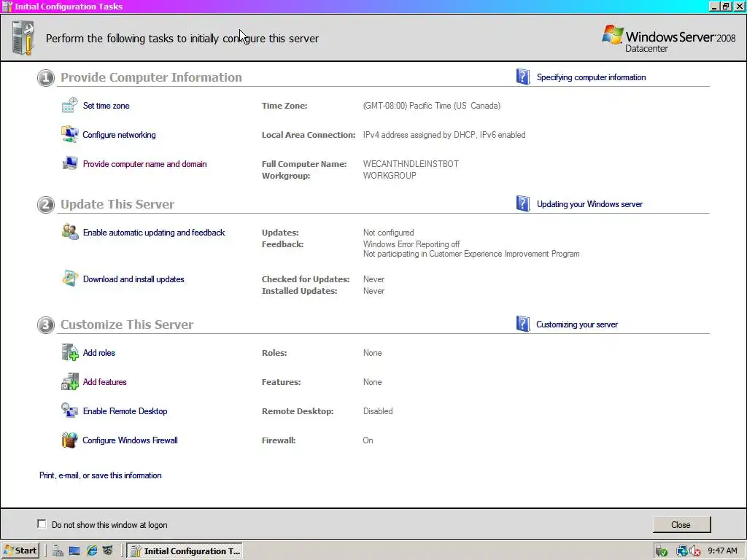The image size is (747, 560).
Task: Open the Add roles link
Action: [99, 353]
